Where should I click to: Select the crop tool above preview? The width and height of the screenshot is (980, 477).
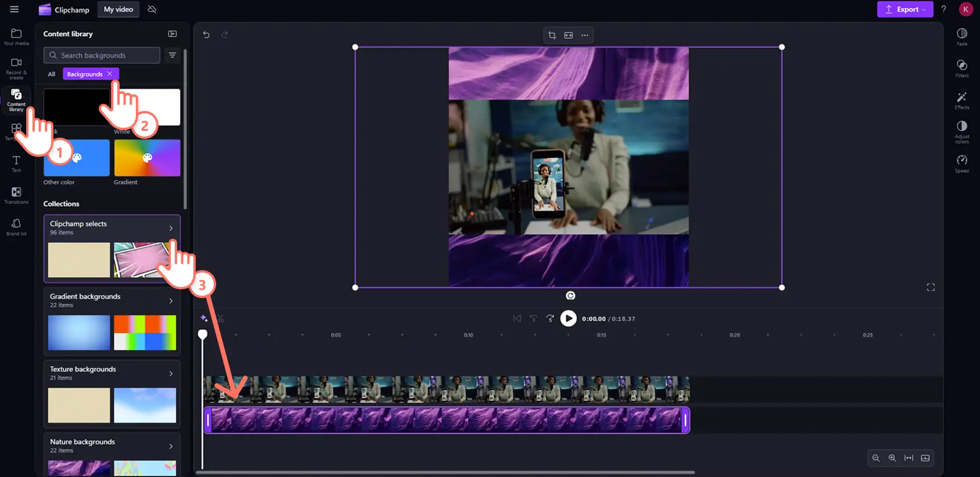click(x=552, y=35)
